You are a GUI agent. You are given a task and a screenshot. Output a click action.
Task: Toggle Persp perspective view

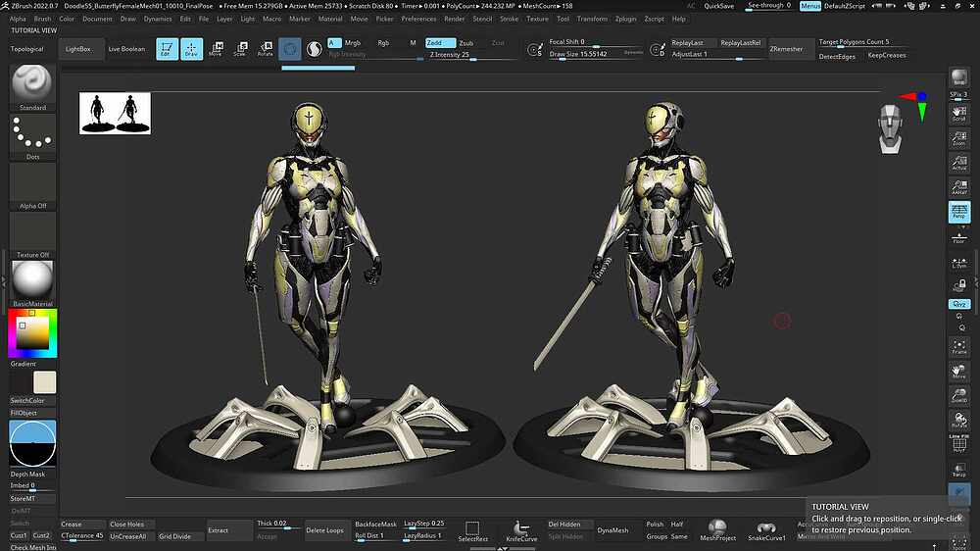coord(959,212)
